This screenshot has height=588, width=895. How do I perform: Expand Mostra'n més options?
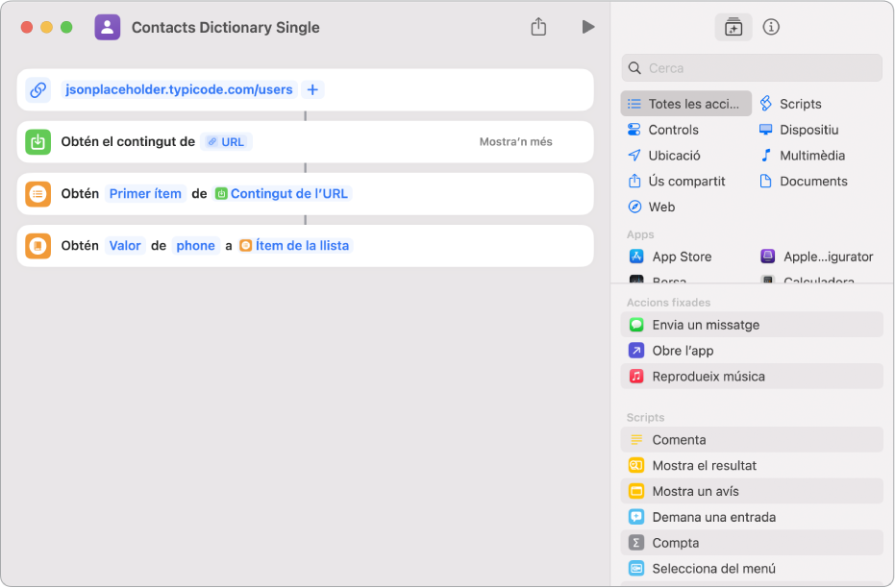pos(515,142)
